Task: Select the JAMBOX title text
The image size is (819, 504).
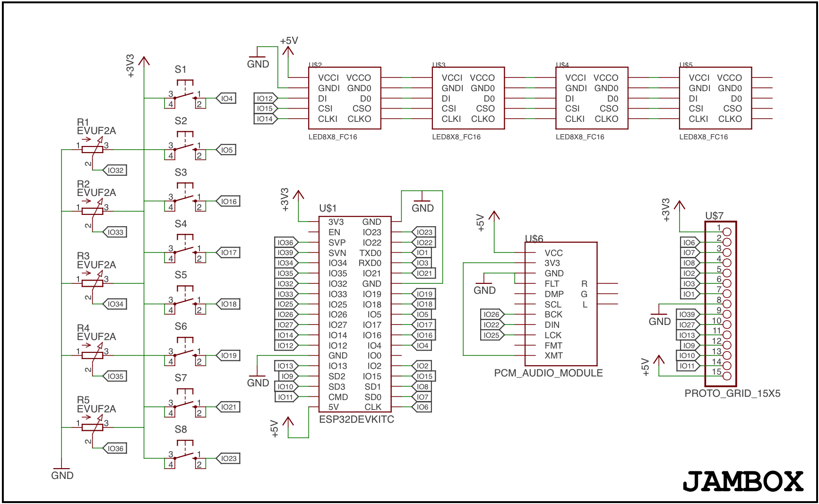Action: pos(743,482)
